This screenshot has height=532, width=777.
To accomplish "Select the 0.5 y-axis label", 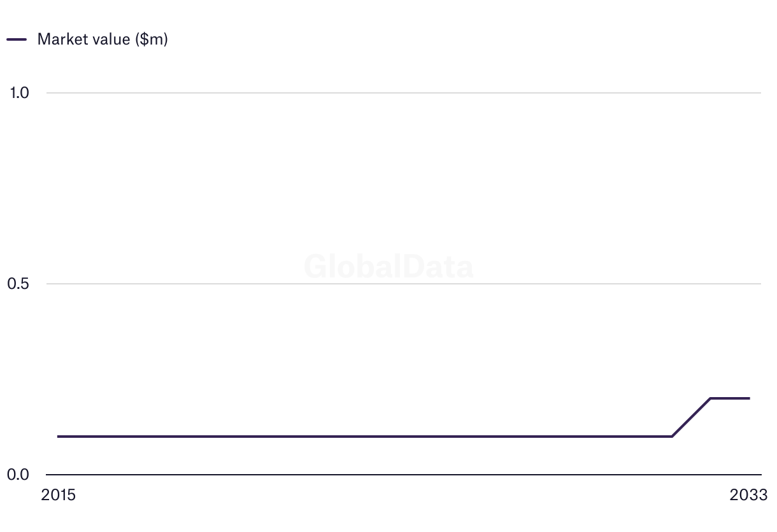I will [18, 284].
